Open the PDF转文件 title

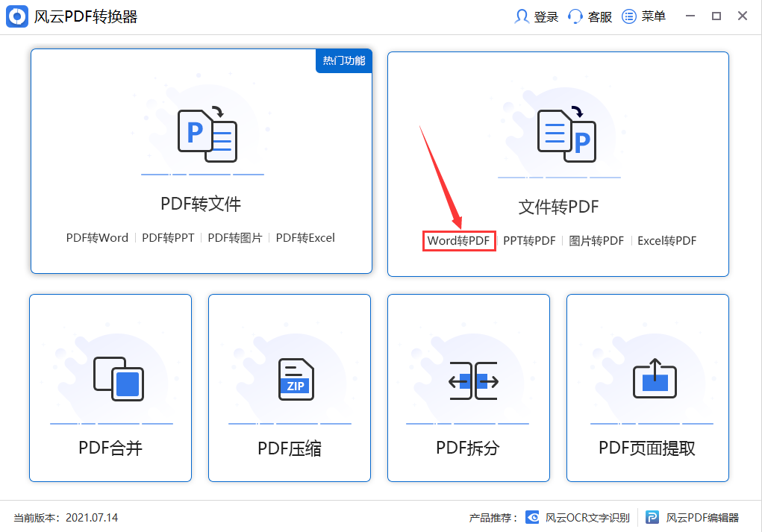coord(201,204)
